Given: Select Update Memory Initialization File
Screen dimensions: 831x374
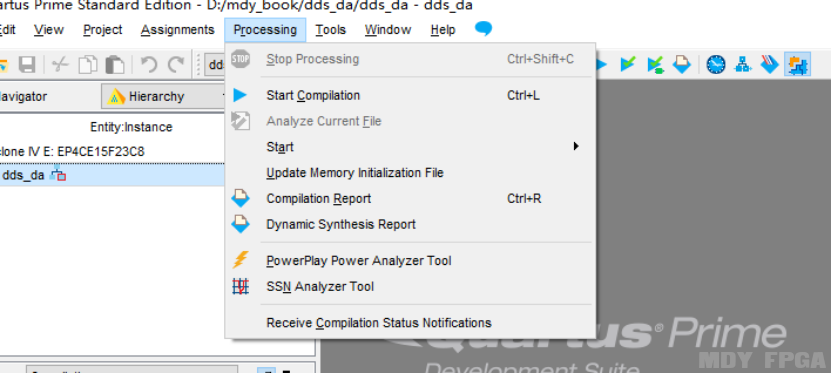Looking at the screenshot, I should [x=355, y=173].
